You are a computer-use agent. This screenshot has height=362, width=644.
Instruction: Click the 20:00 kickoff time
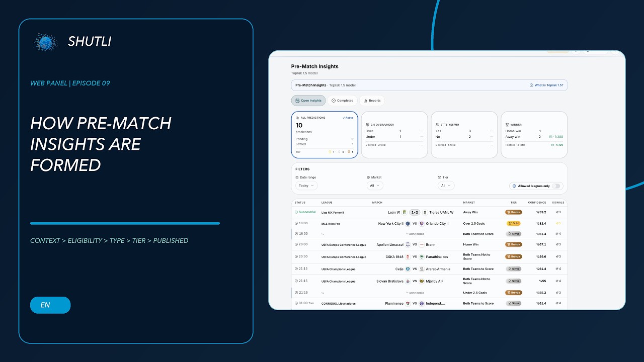pyautogui.click(x=303, y=245)
